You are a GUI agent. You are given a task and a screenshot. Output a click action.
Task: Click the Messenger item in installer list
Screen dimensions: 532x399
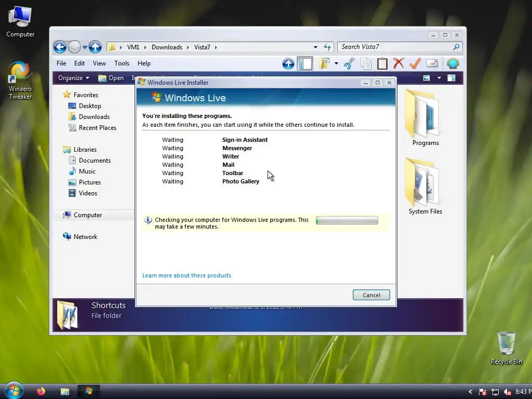237,148
